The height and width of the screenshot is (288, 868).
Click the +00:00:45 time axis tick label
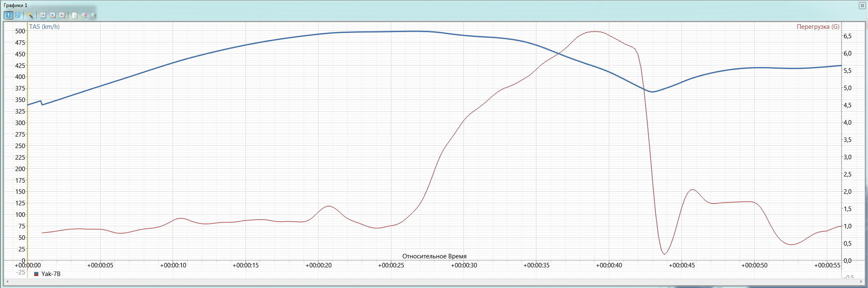click(682, 265)
